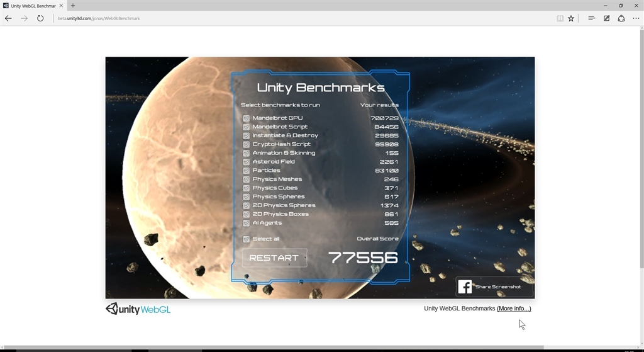Screen dimensions: 644x352
Task: Uncheck the Physics Cubes benchmark
Action: click(x=247, y=188)
